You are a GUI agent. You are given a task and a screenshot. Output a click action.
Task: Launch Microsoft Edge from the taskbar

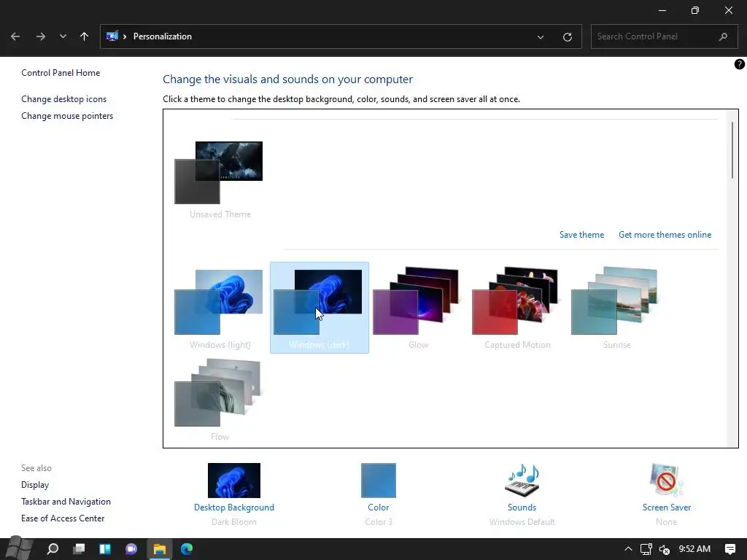click(x=187, y=549)
